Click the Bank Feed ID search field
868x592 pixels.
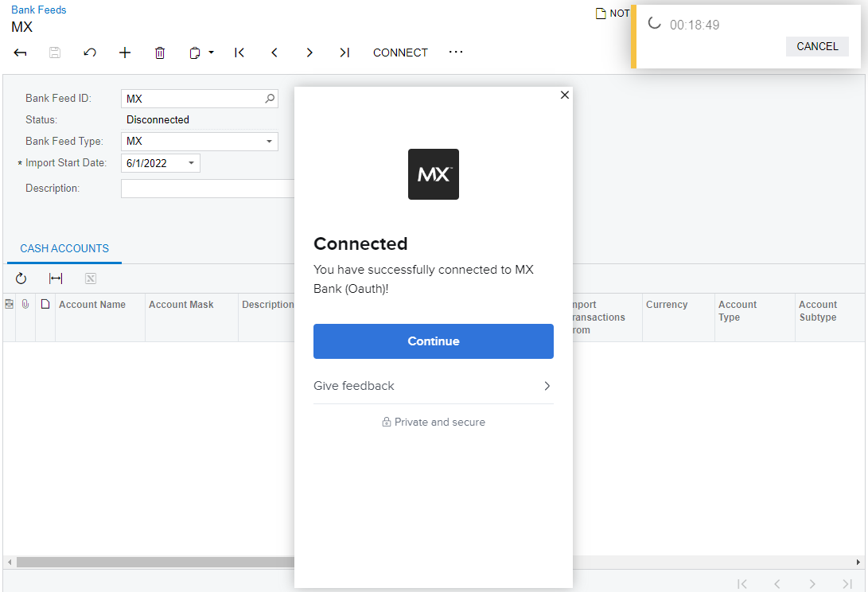coord(193,99)
